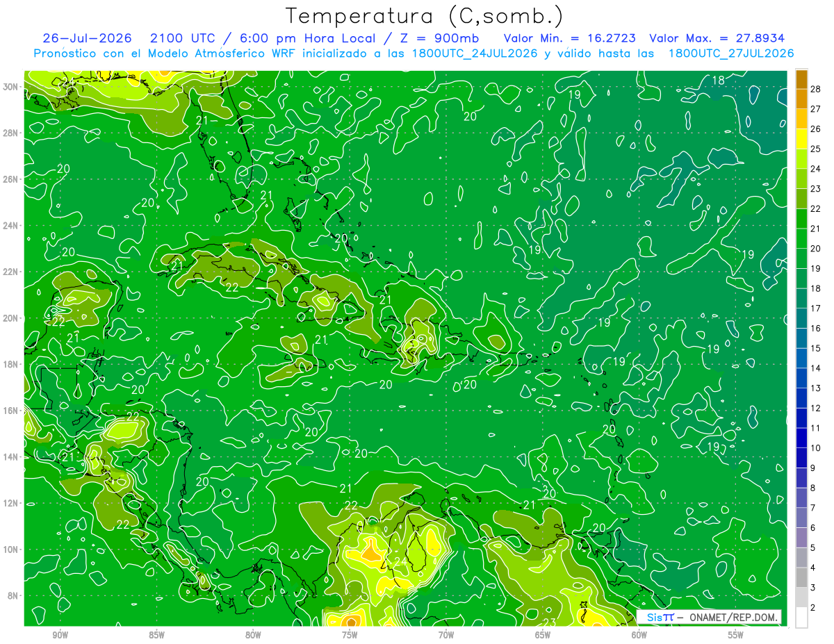
Task: Click the '12N' latitude axis label
Action: (11, 503)
